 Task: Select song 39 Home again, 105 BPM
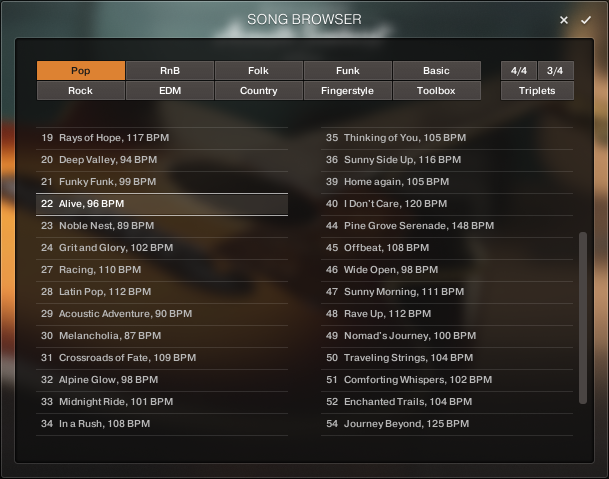(x=447, y=182)
